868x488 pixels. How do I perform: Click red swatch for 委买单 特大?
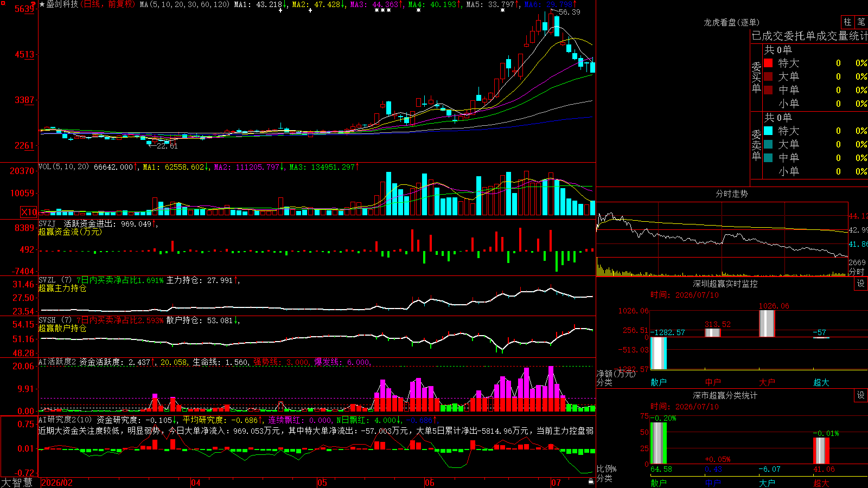pos(768,63)
